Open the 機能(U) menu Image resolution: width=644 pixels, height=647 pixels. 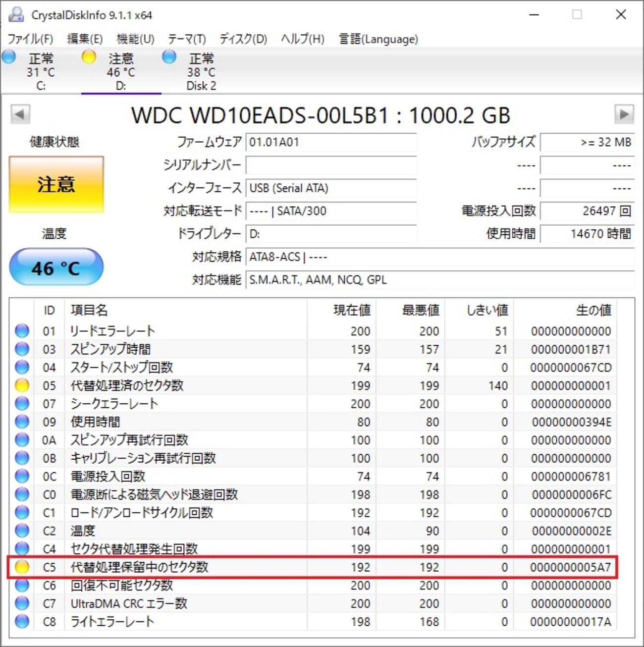[135, 39]
